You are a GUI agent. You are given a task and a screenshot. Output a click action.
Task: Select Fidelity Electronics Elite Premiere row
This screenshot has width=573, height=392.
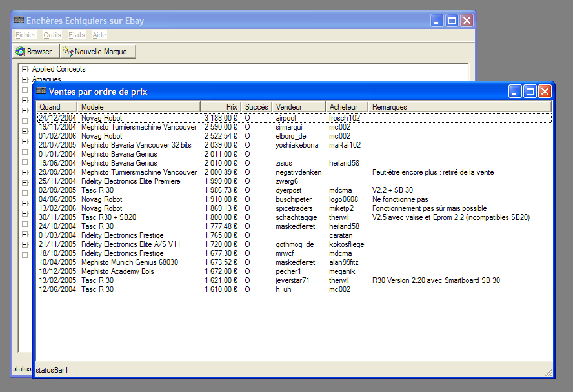tap(294, 181)
